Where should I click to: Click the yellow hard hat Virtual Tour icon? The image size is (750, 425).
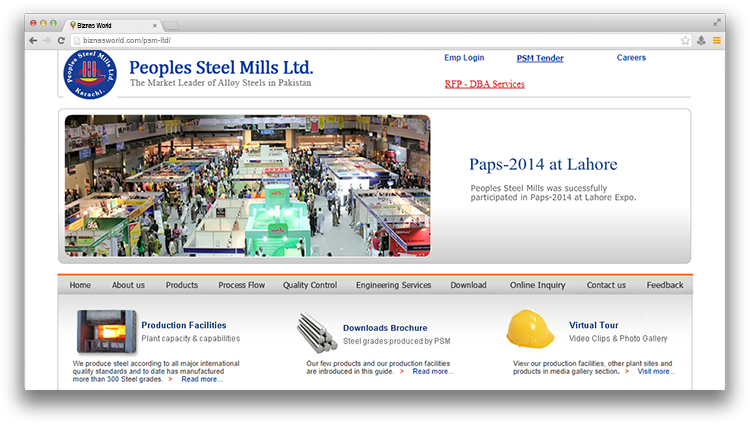tap(530, 329)
